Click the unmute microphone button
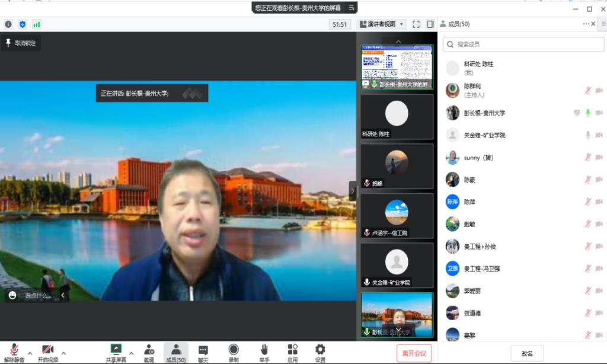 pos(14,350)
